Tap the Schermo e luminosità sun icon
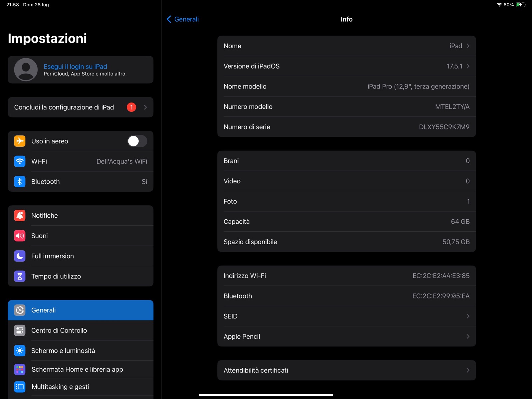532x399 pixels. pos(20,351)
